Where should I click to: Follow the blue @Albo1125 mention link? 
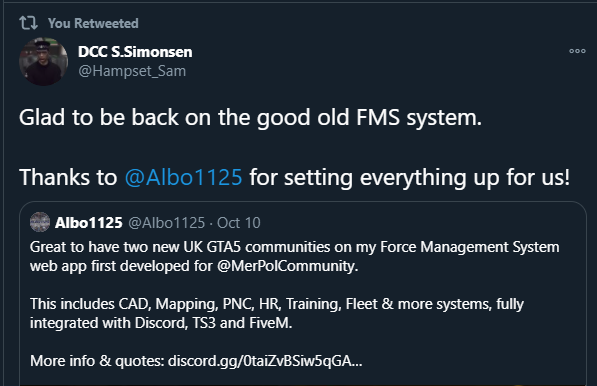(x=184, y=177)
